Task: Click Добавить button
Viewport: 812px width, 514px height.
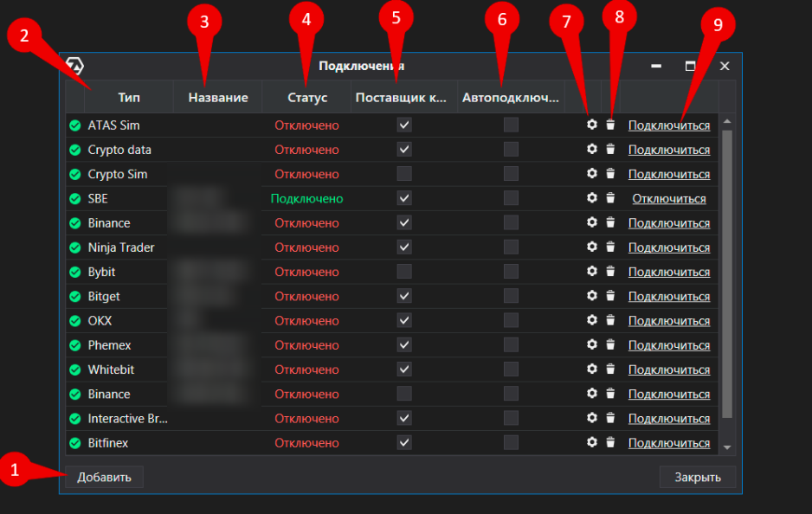Action: tap(104, 477)
